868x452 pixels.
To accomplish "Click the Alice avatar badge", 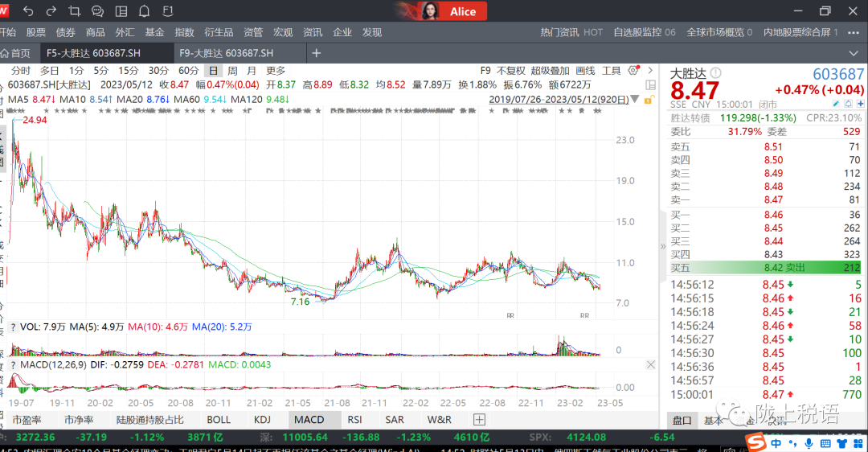I will point(452,11).
